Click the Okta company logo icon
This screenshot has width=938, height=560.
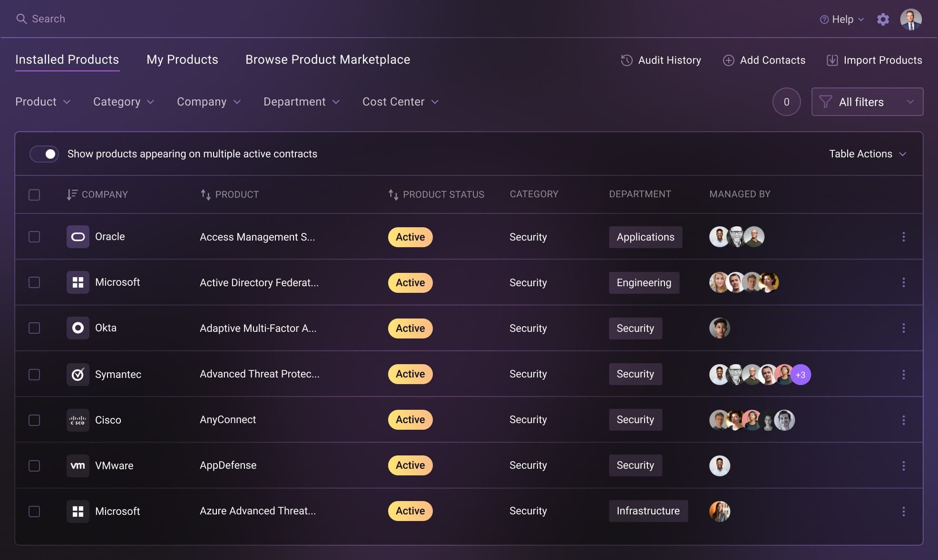[78, 328]
